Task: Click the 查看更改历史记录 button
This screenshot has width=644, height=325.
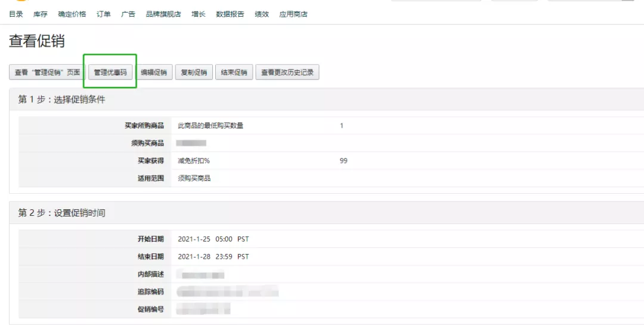Action: pos(287,72)
